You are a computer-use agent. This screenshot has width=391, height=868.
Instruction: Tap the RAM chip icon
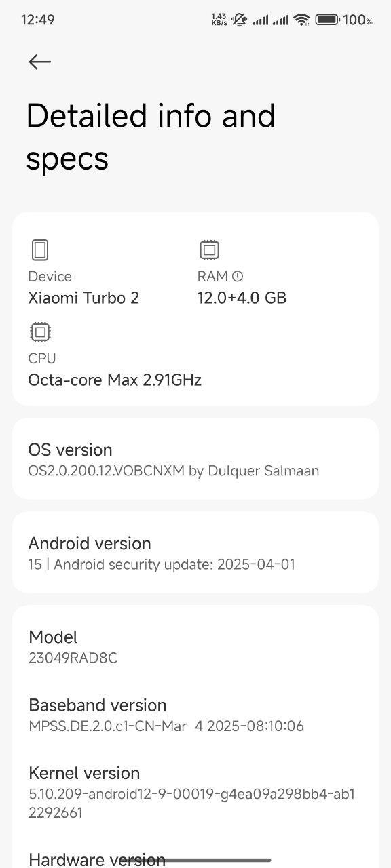[x=209, y=250]
